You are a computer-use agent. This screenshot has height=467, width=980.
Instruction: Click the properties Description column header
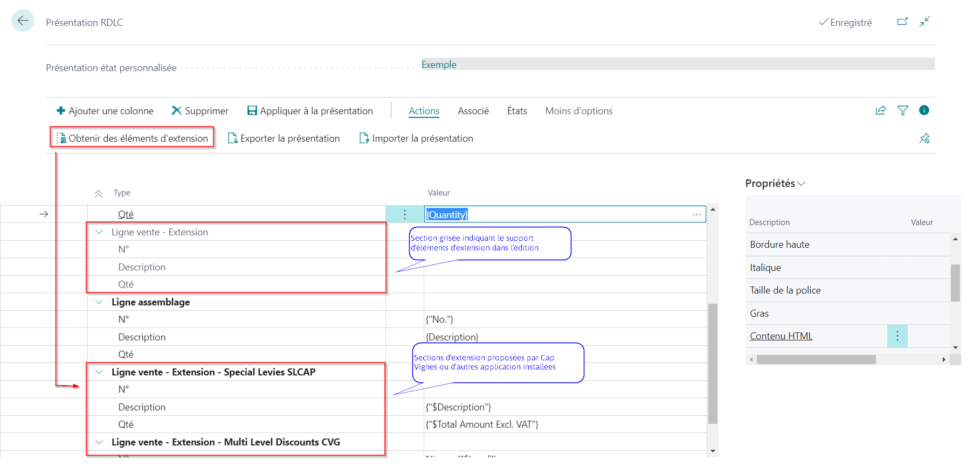(769, 222)
